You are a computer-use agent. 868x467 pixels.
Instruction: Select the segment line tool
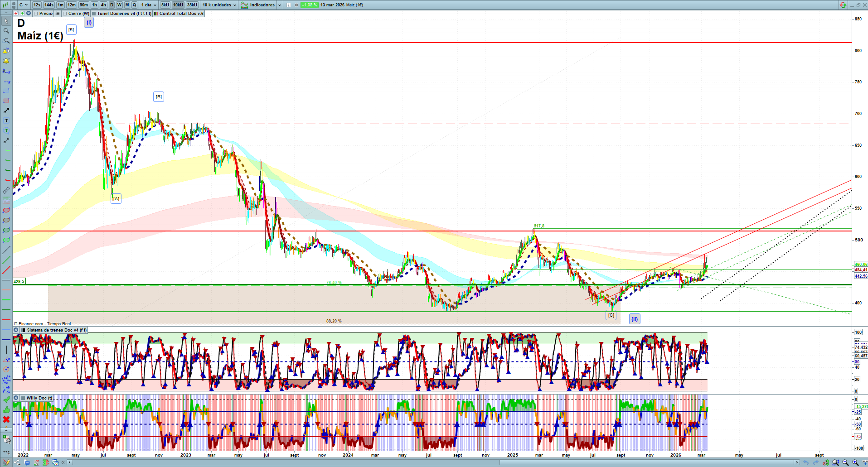[x=6, y=140]
